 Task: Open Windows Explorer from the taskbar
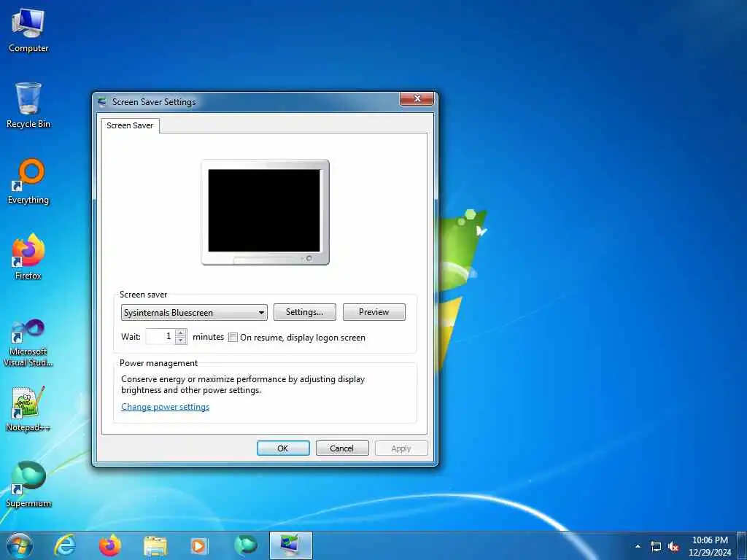point(155,545)
